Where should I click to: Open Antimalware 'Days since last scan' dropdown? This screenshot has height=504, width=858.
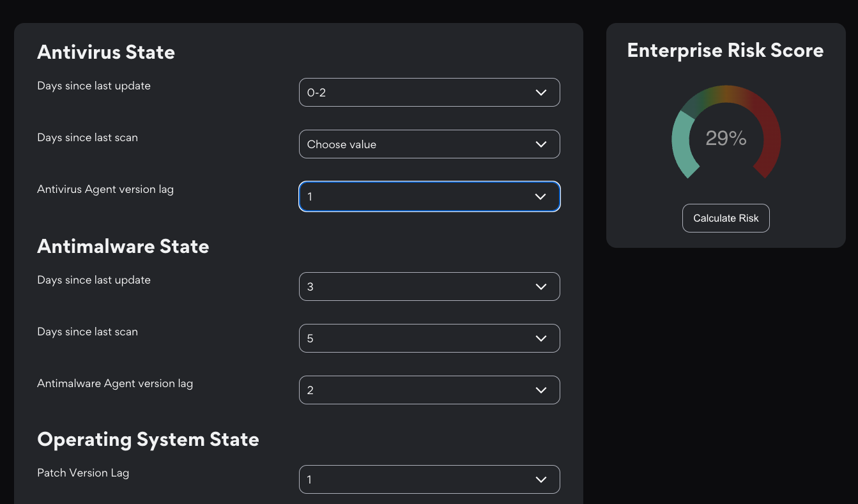(429, 339)
